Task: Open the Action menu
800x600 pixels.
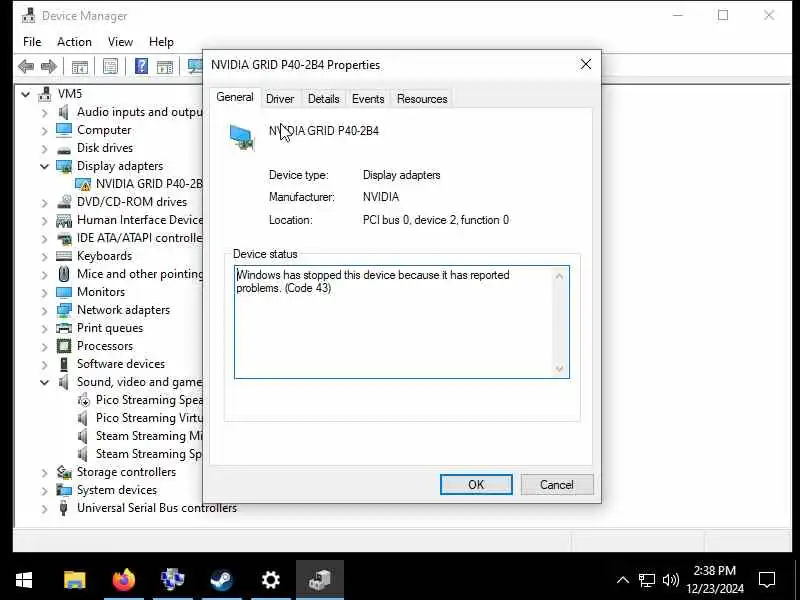Action: [74, 42]
